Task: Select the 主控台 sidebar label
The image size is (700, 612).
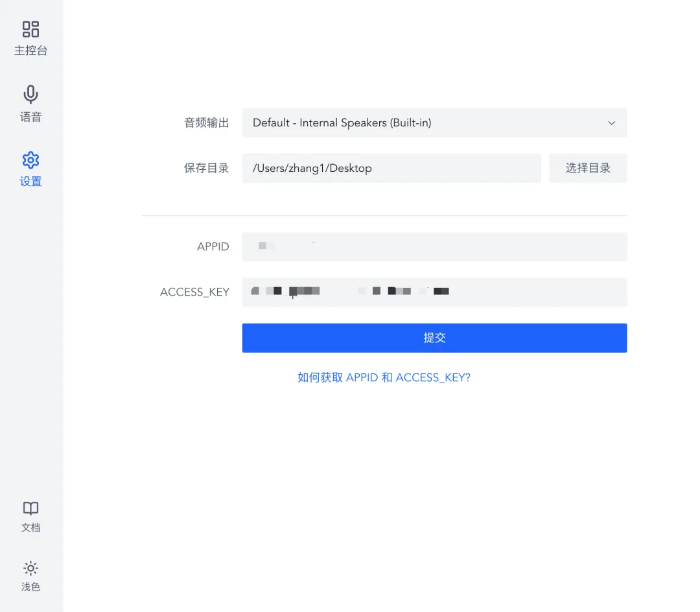Action: (x=30, y=51)
